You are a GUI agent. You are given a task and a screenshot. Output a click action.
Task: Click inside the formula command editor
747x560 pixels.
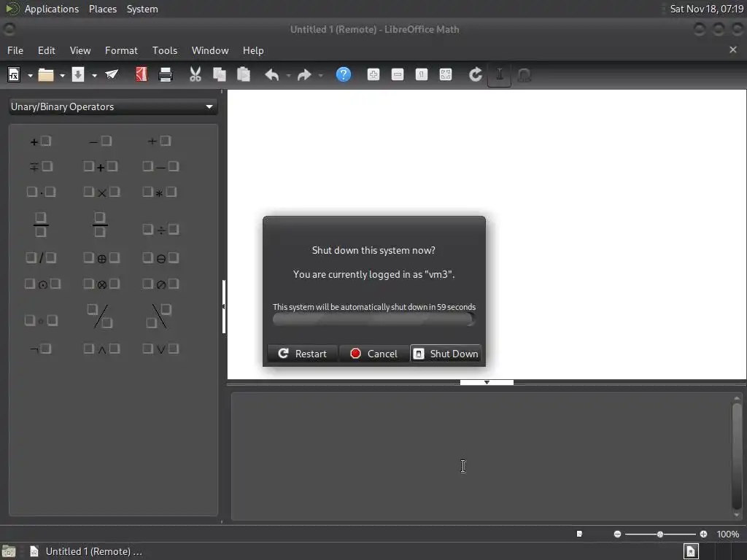pos(481,456)
